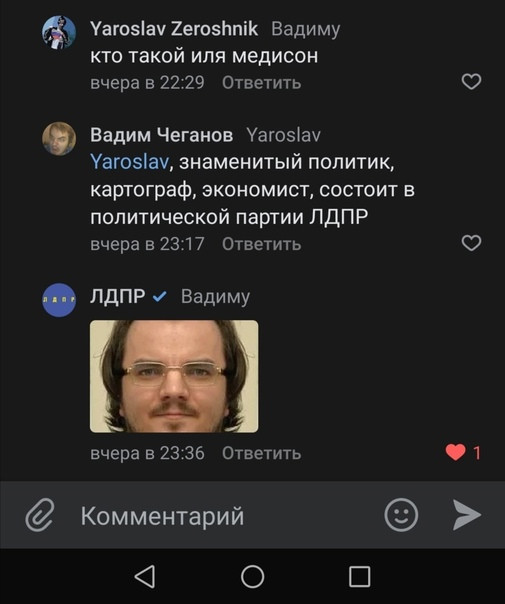
Task: Open the emoji smiley picker
Action: coord(401,515)
